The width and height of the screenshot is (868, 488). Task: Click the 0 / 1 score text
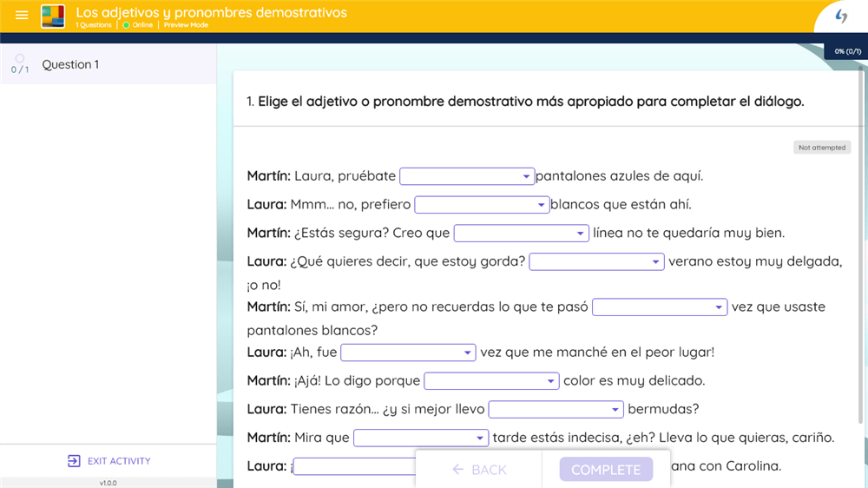(20, 69)
